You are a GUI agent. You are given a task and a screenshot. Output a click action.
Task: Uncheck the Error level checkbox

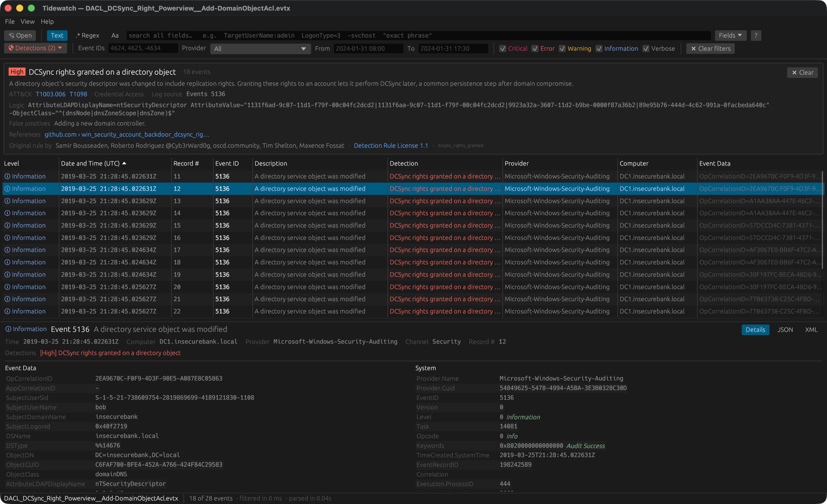pos(535,49)
